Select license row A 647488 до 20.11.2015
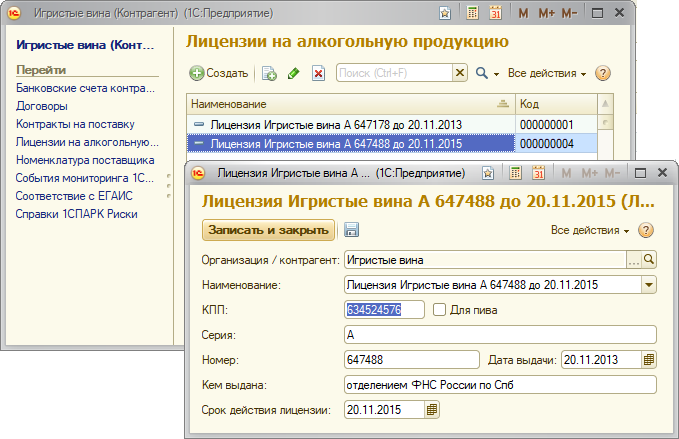Image resolution: width=679 pixels, height=439 pixels. (x=351, y=144)
